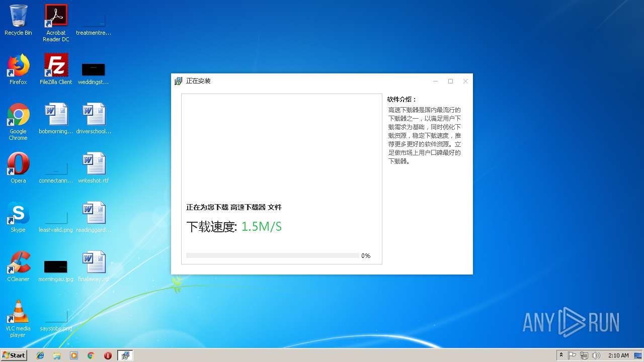Image resolution: width=644 pixels, height=362 pixels.
Task: Open the network tray icon
Action: 584,355
